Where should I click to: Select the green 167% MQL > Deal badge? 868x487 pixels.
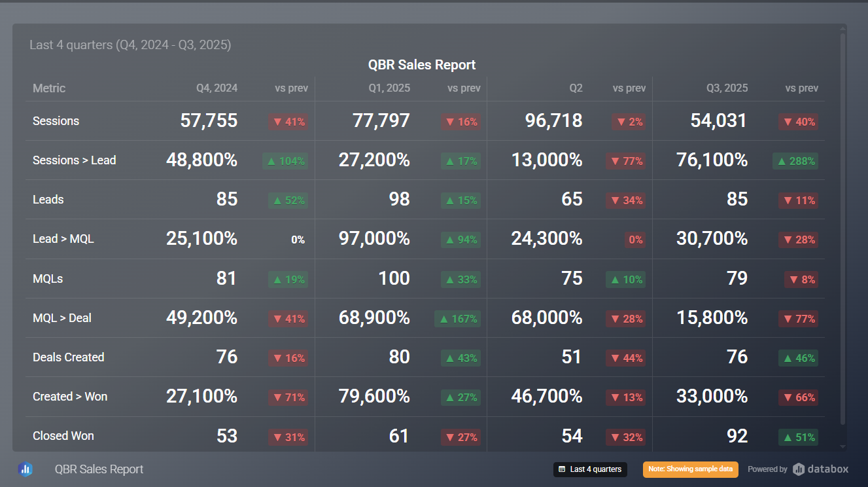[x=457, y=319]
